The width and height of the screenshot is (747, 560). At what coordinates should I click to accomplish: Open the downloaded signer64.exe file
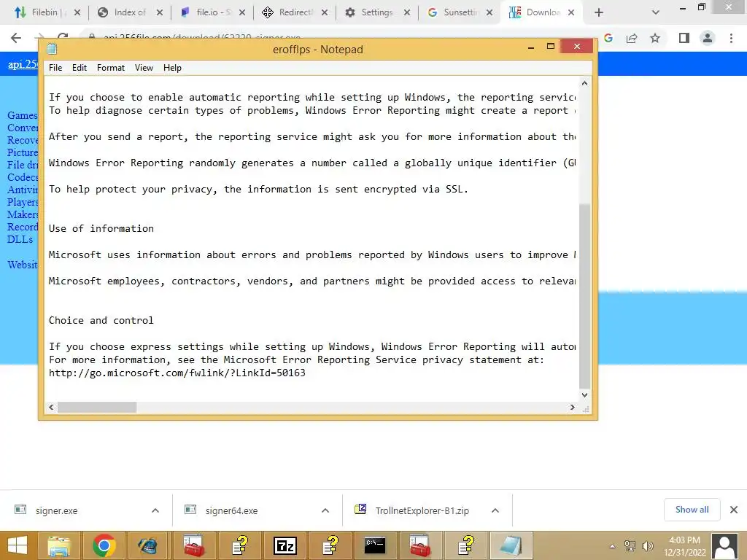[x=231, y=510]
